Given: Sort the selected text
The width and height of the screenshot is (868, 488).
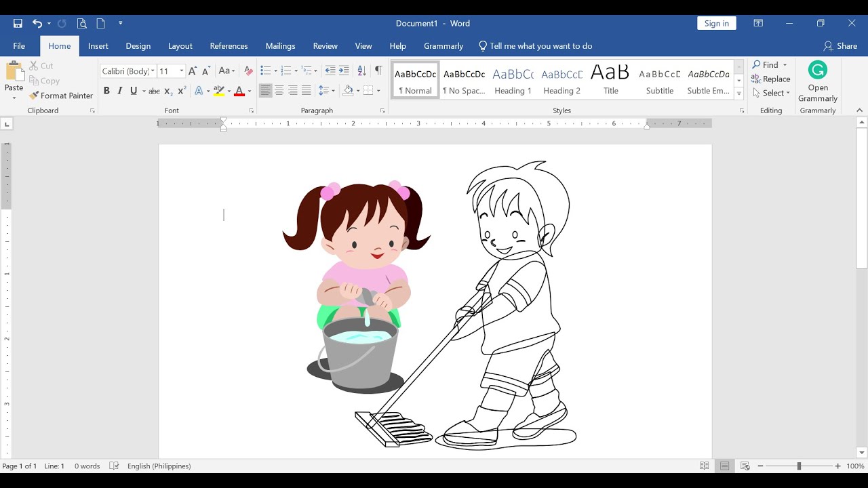Looking at the screenshot, I should pyautogui.click(x=361, y=71).
